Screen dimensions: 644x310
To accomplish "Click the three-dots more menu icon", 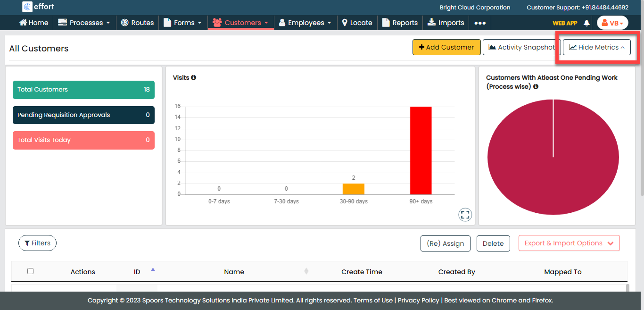I will tap(480, 23).
